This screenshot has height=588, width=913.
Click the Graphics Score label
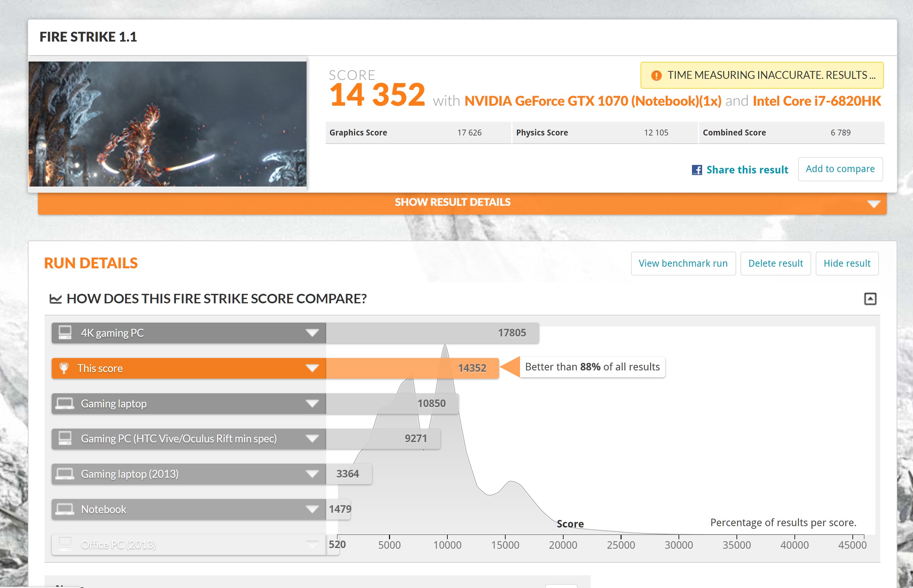coord(358,133)
